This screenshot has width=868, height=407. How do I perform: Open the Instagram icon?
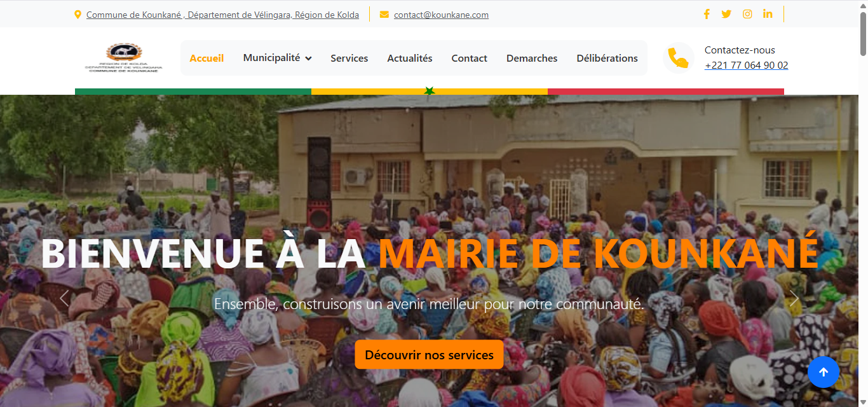point(747,13)
